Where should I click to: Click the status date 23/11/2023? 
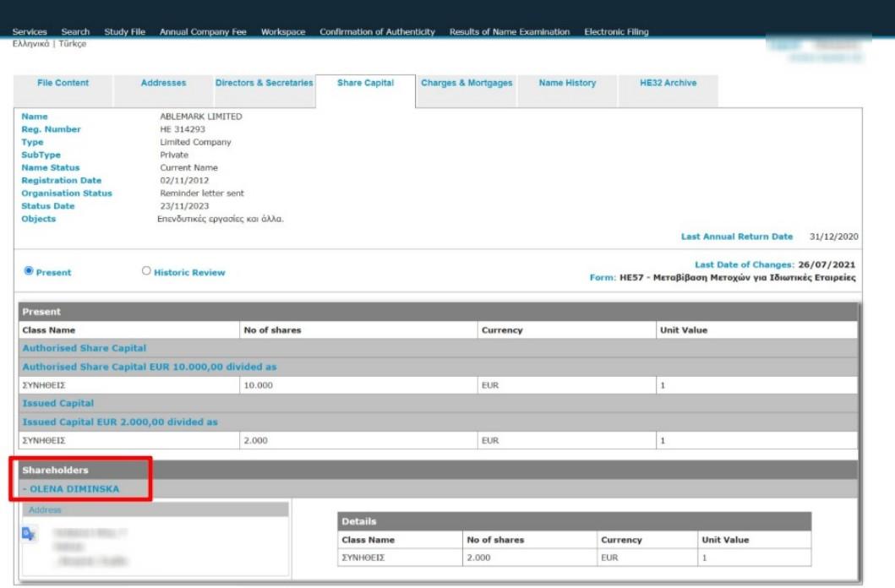pyautogui.click(x=184, y=206)
